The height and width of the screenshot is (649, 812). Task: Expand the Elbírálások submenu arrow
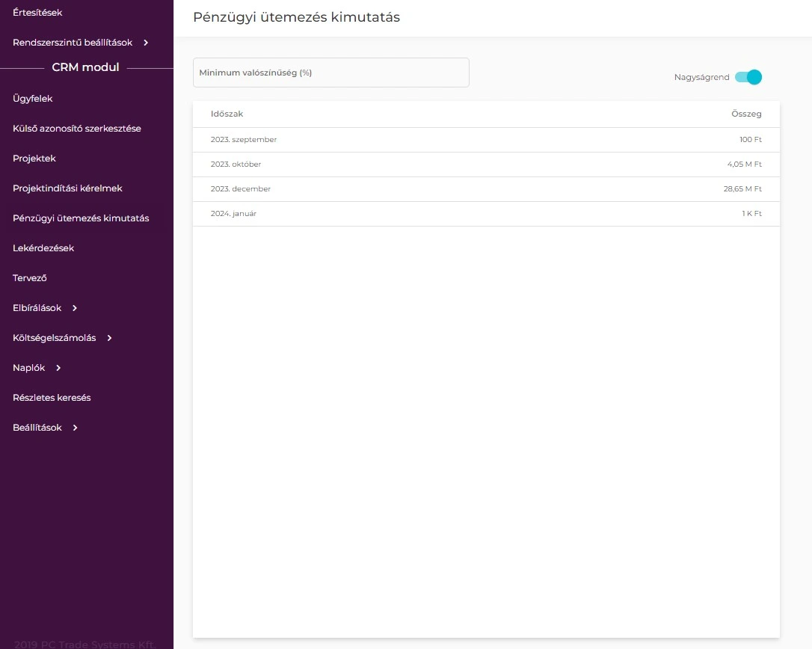(75, 308)
